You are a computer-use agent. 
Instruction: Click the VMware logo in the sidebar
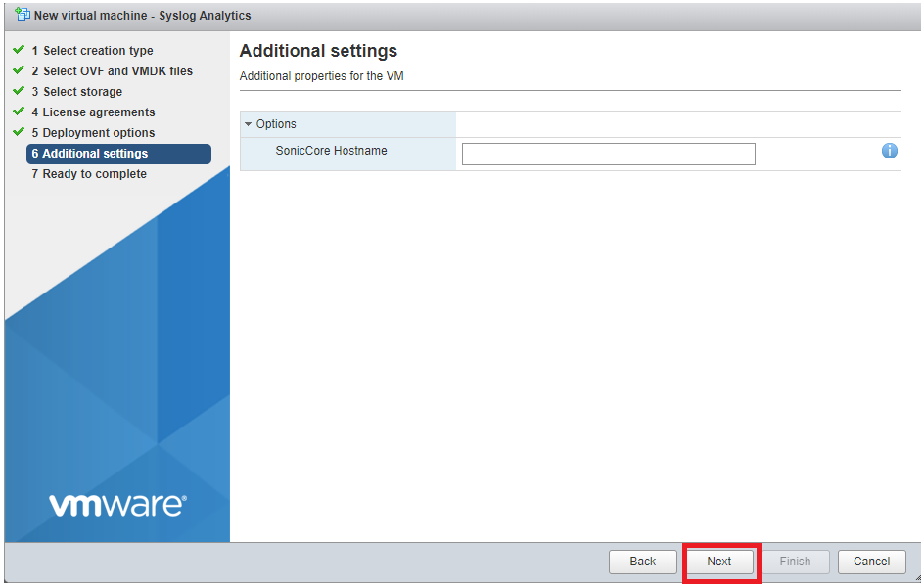[116, 505]
